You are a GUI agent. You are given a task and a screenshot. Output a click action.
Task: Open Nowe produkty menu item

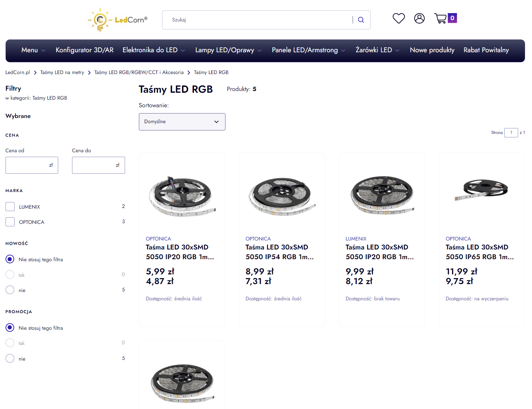pyautogui.click(x=432, y=50)
